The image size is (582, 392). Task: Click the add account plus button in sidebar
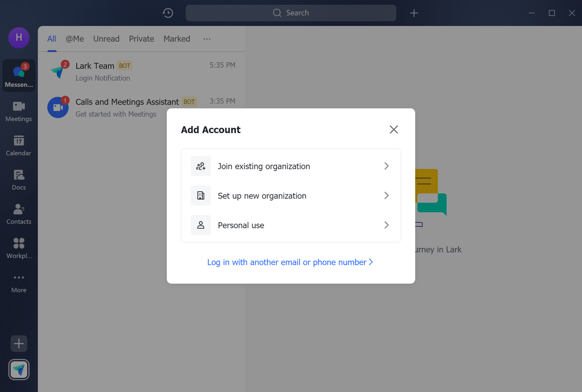19,344
